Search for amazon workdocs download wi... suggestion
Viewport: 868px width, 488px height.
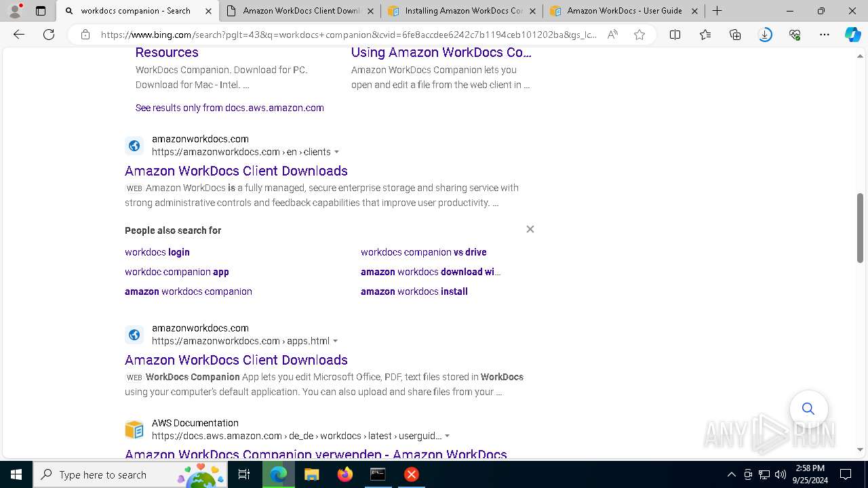(x=431, y=272)
